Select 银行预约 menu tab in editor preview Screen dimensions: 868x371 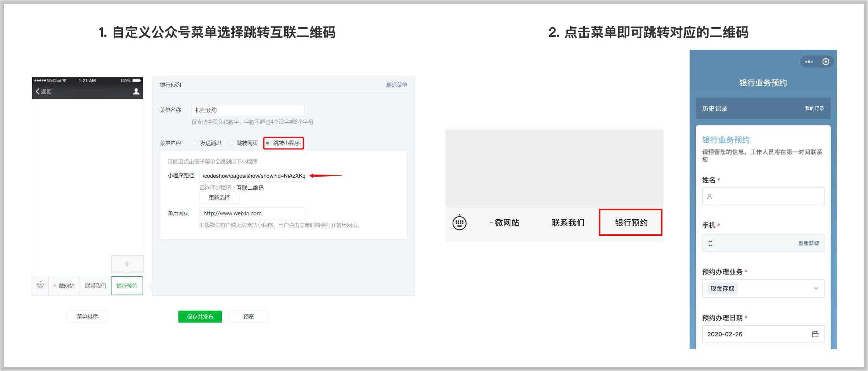pos(127,286)
